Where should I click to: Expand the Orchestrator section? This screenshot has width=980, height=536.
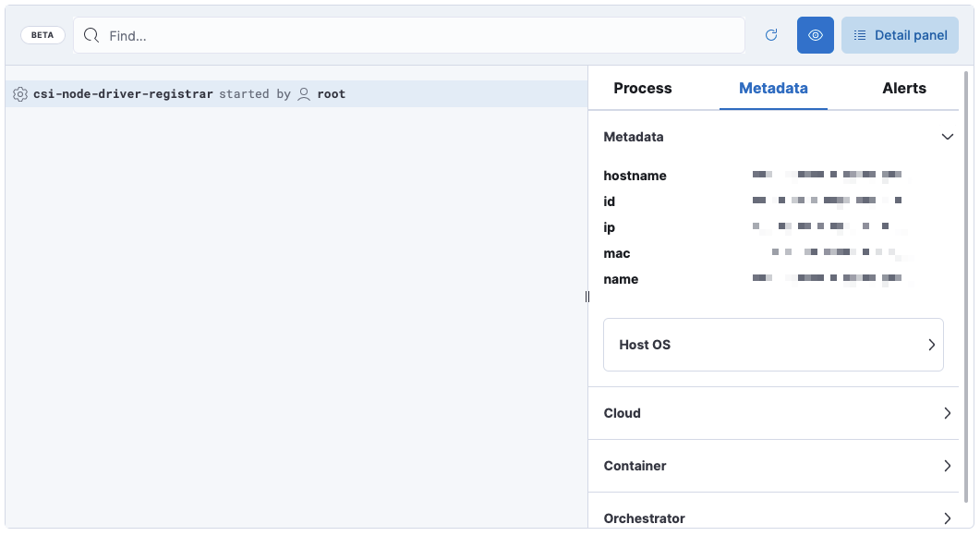point(947,518)
